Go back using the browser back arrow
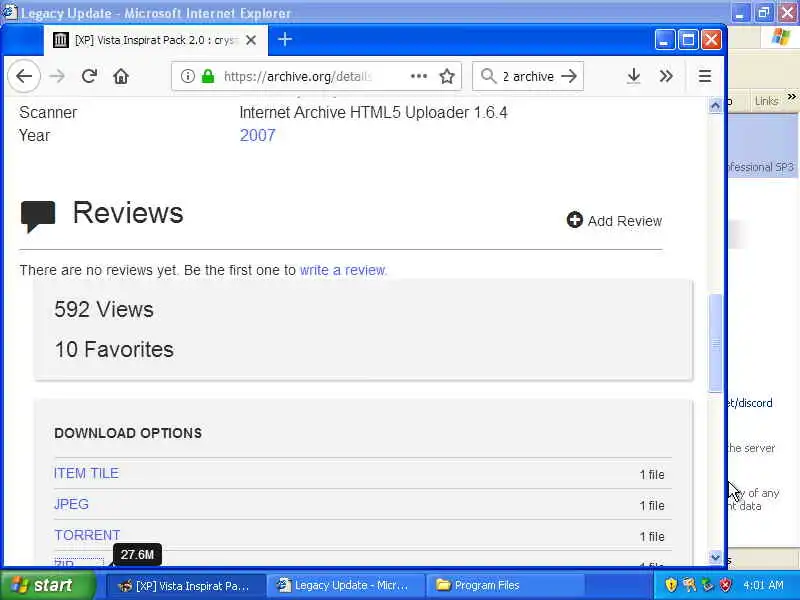800x600 pixels. coord(24,77)
